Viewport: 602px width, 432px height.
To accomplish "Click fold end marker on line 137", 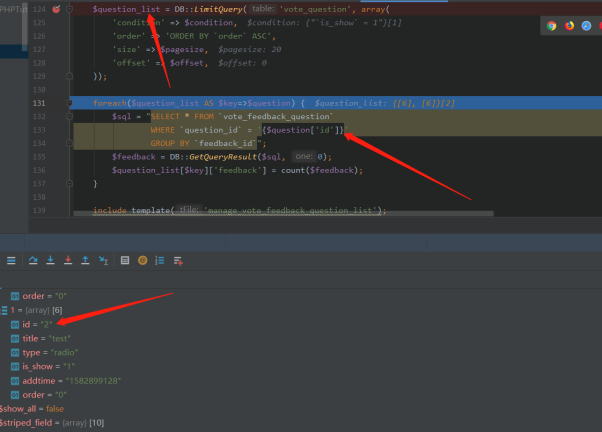I will tap(69, 184).
